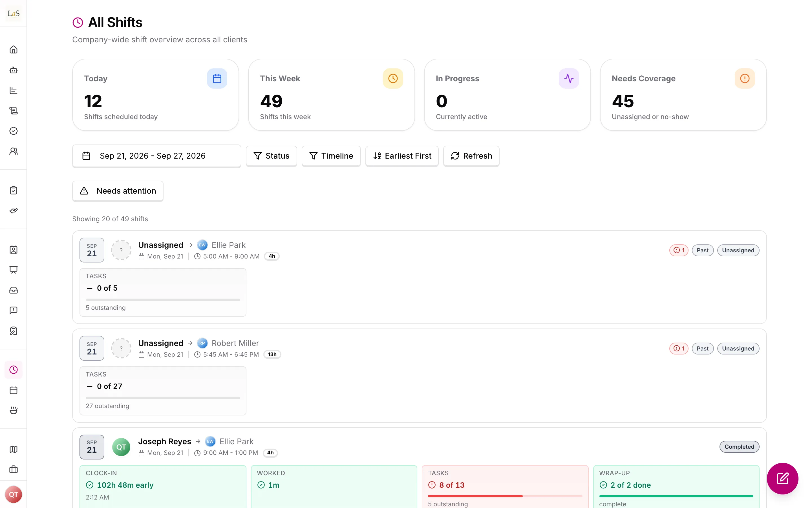This screenshot has width=812, height=508.
Task: Select the Today stat card
Action: coord(156,95)
